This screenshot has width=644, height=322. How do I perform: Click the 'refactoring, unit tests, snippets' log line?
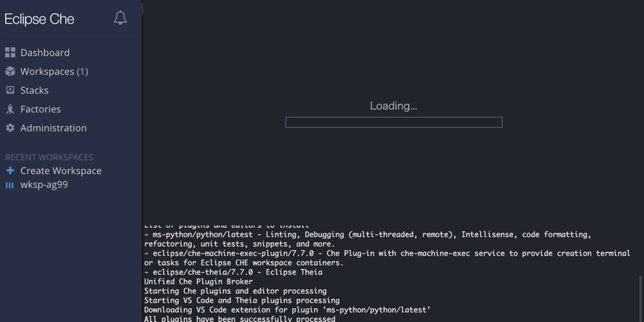tap(240, 244)
